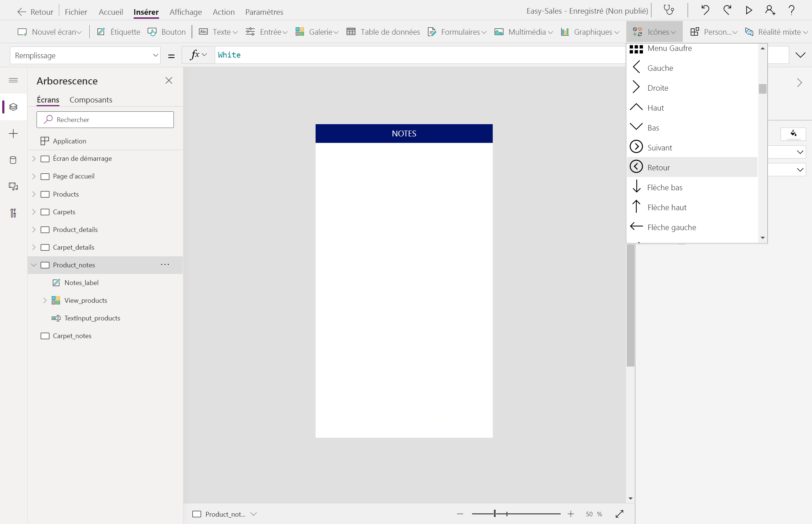Collapse the Product_notes screen node

coord(34,265)
